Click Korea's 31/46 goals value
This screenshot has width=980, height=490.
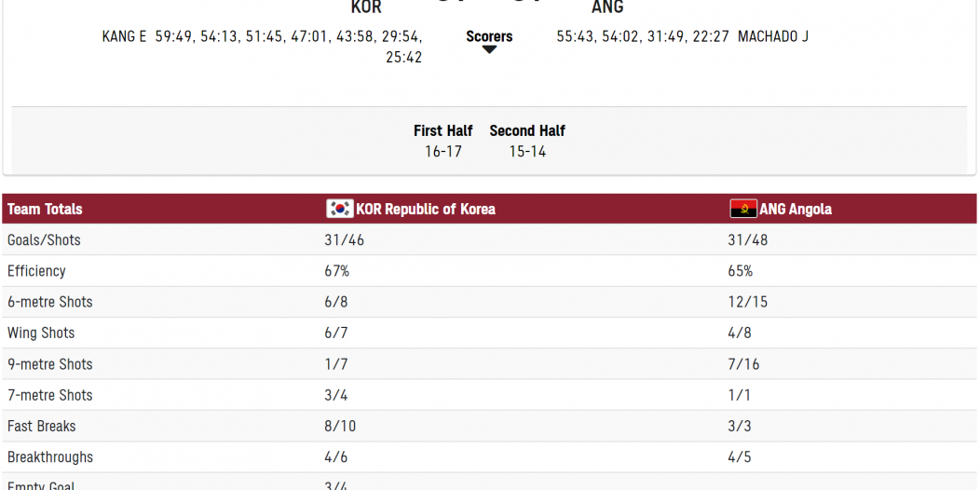(344, 240)
